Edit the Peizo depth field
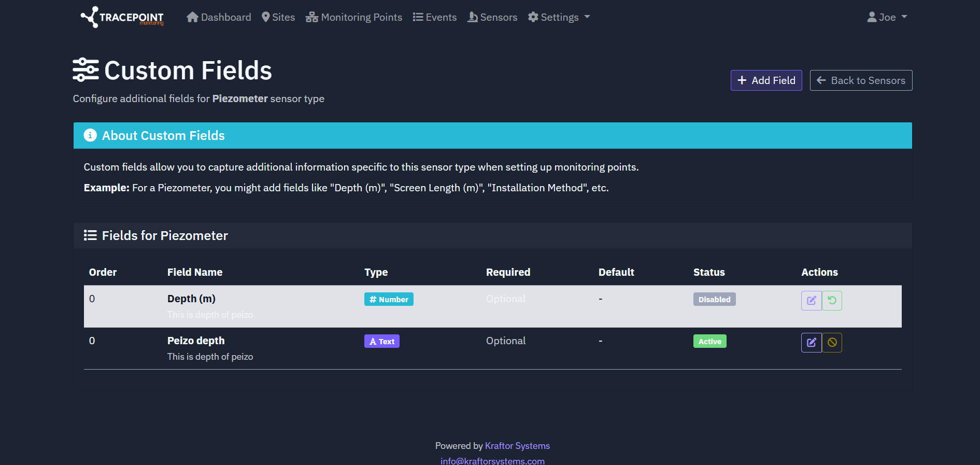This screenshot has width=980, height=465. [812, 343]
